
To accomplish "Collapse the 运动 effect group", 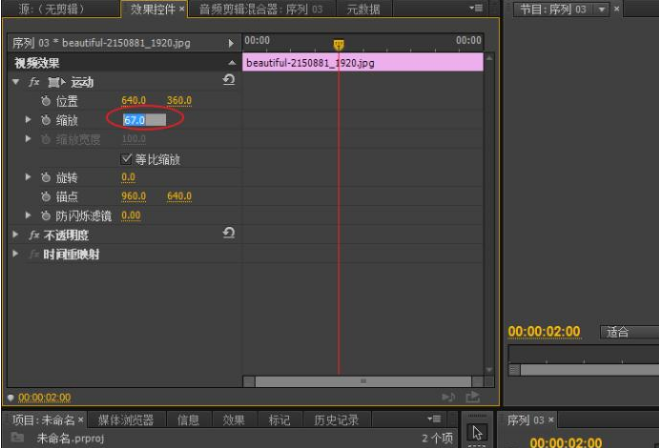I will pos(16,81).
